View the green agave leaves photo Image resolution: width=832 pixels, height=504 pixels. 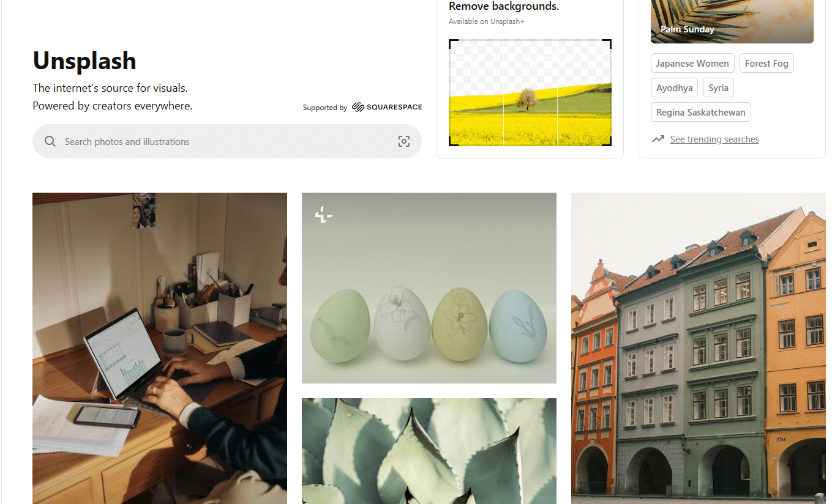429,451
